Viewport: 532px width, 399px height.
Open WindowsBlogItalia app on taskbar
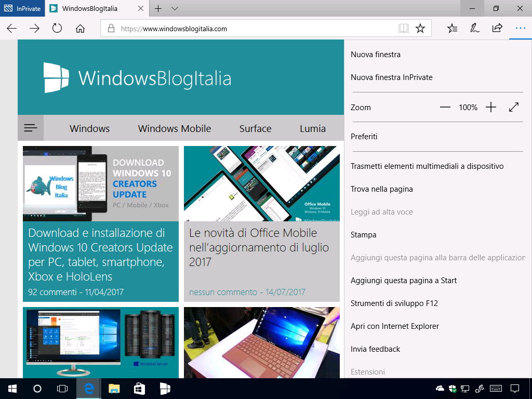click(x=165, y=389)
